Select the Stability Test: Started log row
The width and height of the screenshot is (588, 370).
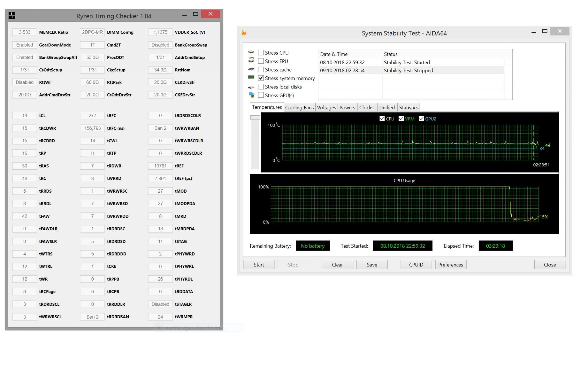(x=411, y=62)
